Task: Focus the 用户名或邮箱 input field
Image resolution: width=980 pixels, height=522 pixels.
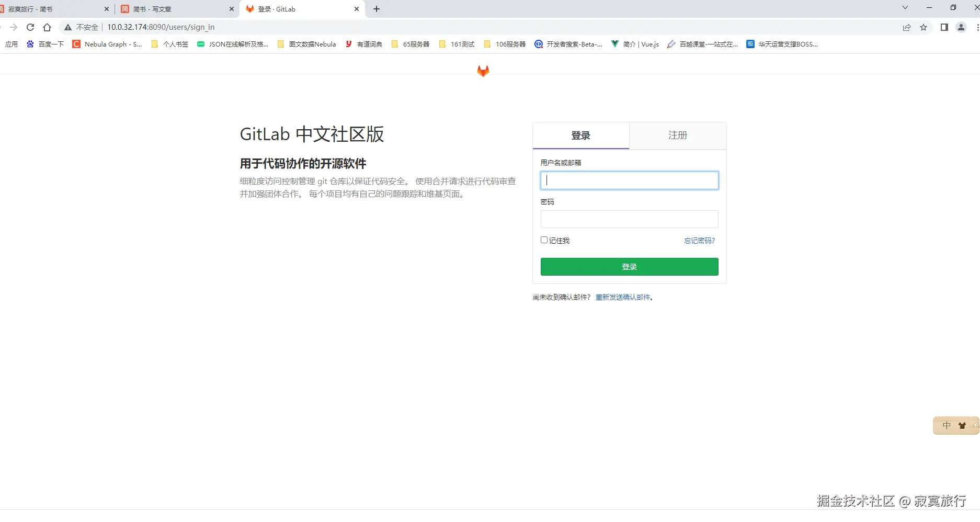Action: click(x=629, y=180)
